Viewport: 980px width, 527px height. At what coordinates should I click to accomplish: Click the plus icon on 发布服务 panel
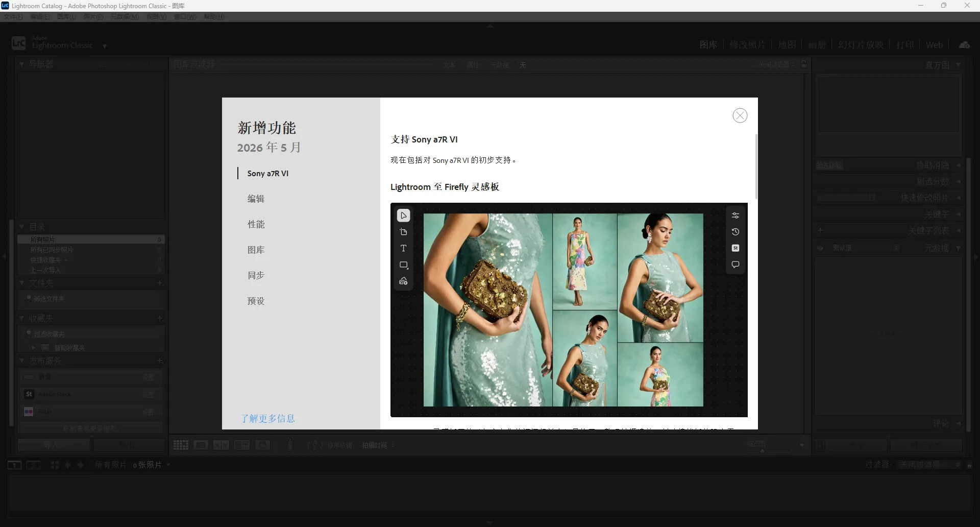pyautogui.click(x=160, y=361)
